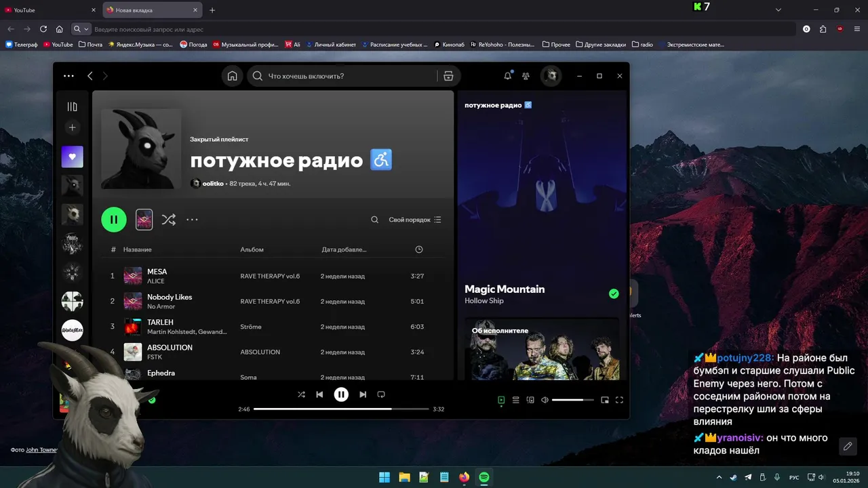Open uBlock Origin extension icon
The height and width of the screenshot is (488, 868).
coord(840,29)
